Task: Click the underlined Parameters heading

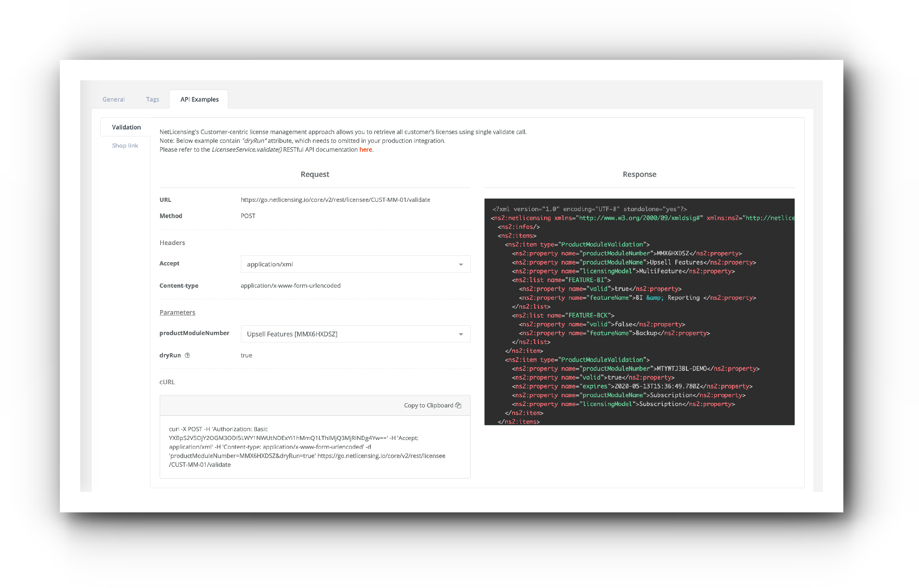Action: coord(177,312)
